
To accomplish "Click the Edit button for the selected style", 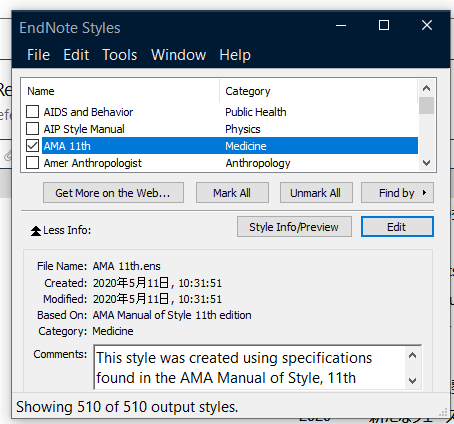I will point(397,227).
